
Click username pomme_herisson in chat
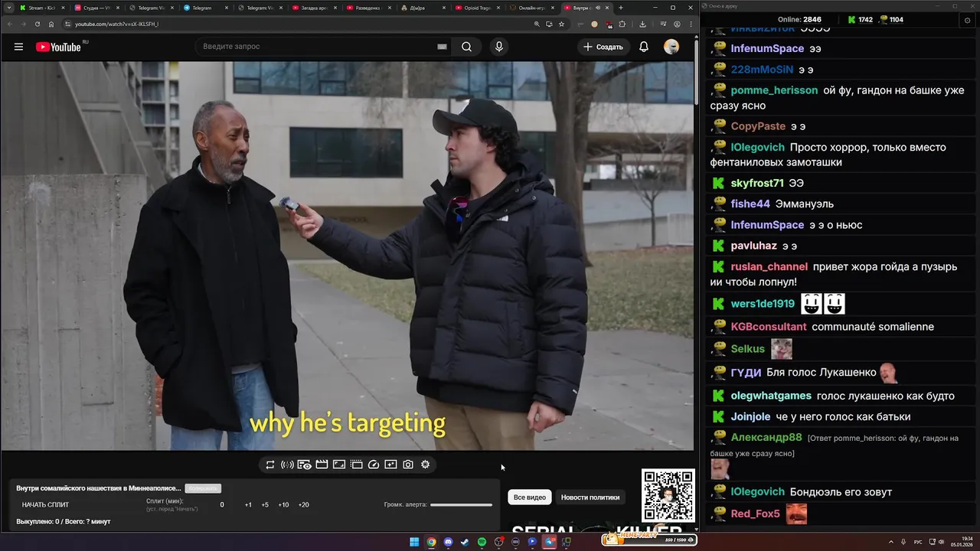[x=774, y=90]
